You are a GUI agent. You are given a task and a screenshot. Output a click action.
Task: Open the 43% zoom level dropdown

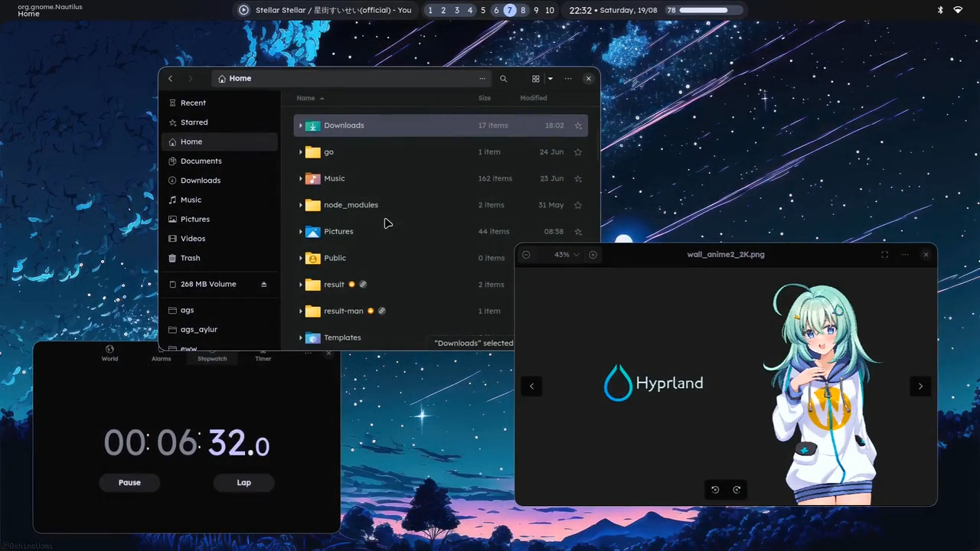[567, 255]
